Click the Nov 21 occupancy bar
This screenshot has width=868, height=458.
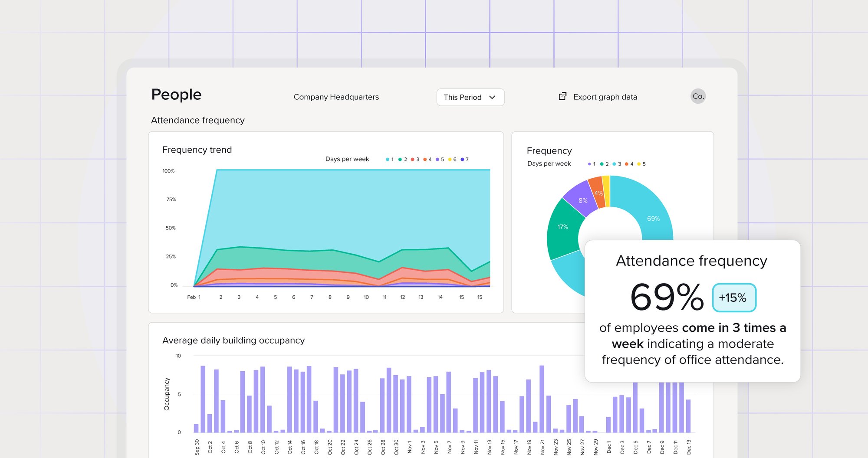pos(542,399)
